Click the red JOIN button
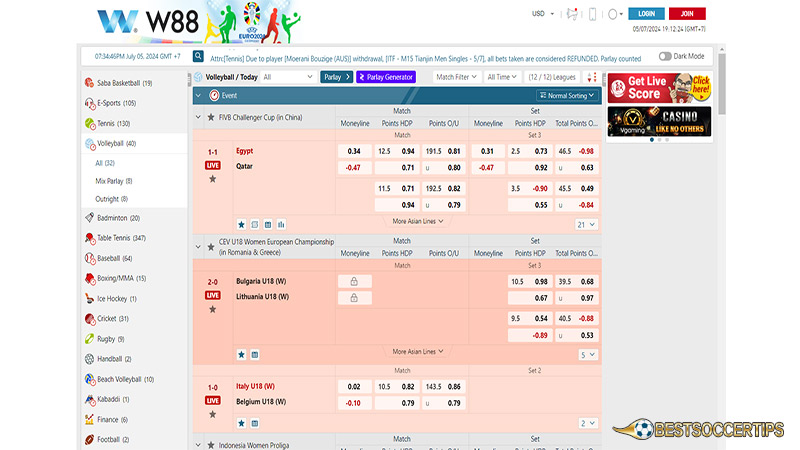 (x=687, y=14)
